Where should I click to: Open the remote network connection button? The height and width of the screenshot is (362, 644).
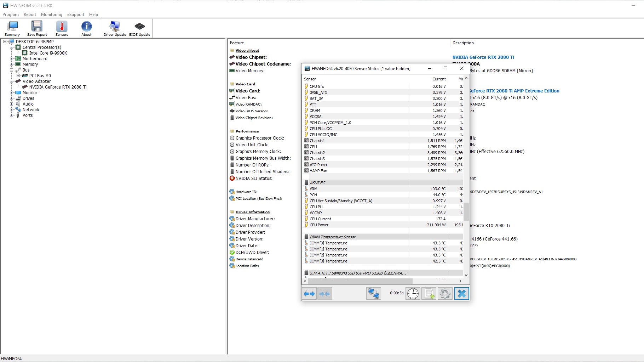coord(373,294)
